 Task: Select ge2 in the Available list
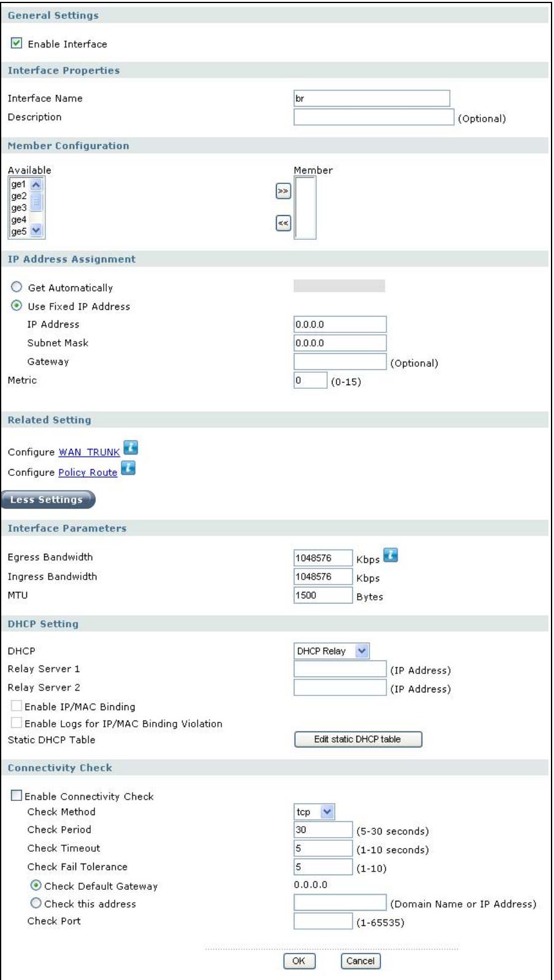click(x=19, y=196)
